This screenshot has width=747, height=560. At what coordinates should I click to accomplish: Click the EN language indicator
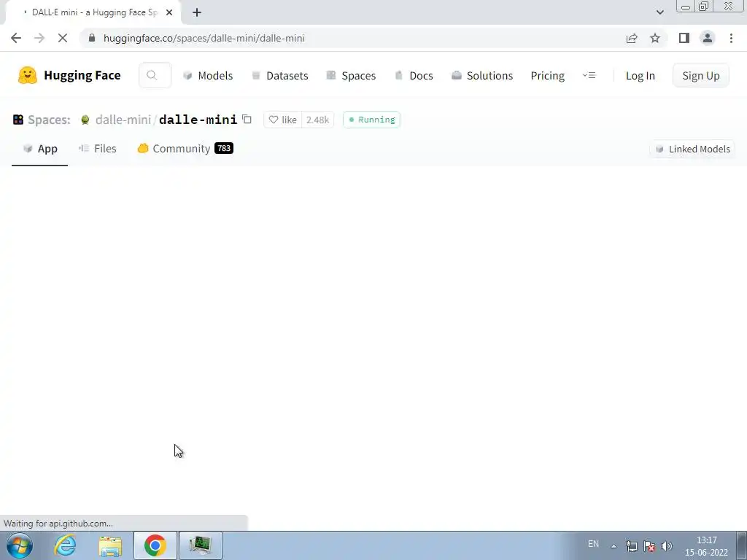593,544
